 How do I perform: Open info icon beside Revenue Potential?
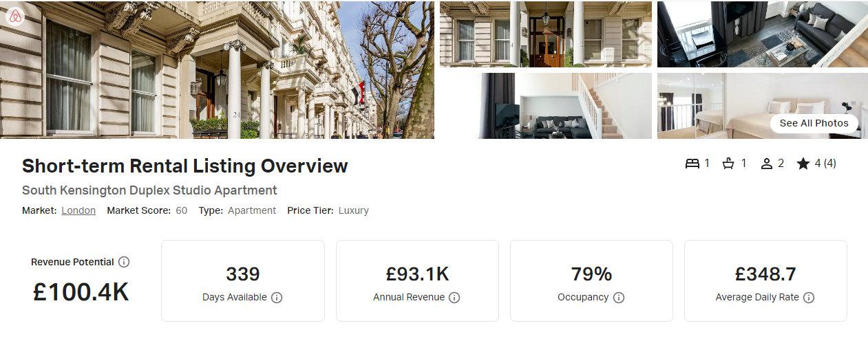[x=124, y=262]
